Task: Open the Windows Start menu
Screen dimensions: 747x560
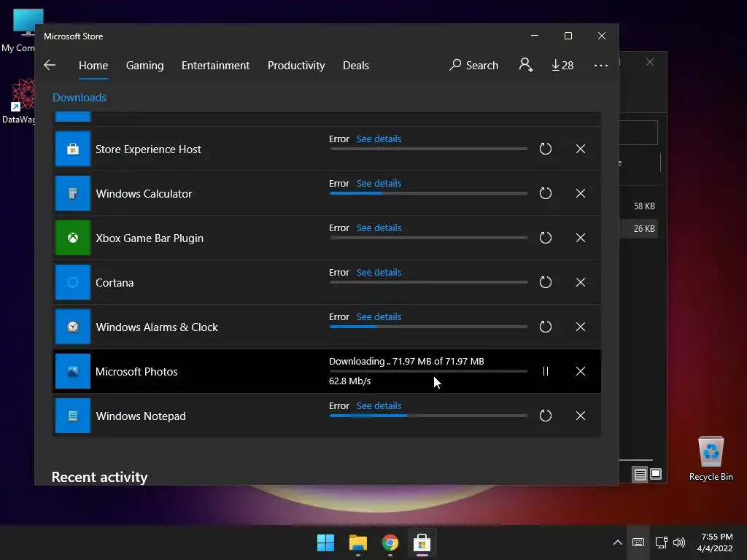Action: pos(326,542)
